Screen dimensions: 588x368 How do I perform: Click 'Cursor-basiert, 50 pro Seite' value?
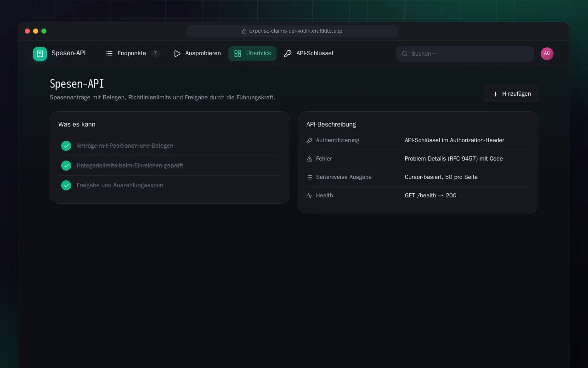(441, 177)
